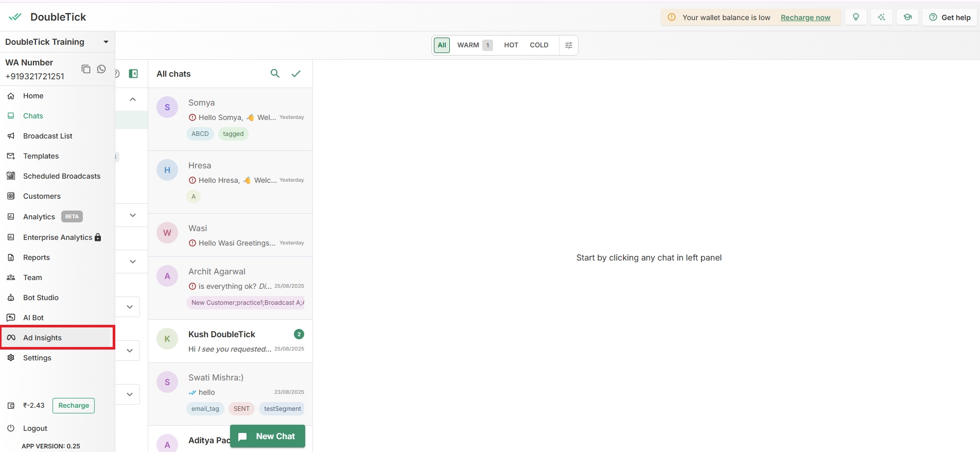Image resolution: width=980 pixels, height=452 pixels.
Task: Click the checkmark icon in All chats header
Action: [296, 74]
